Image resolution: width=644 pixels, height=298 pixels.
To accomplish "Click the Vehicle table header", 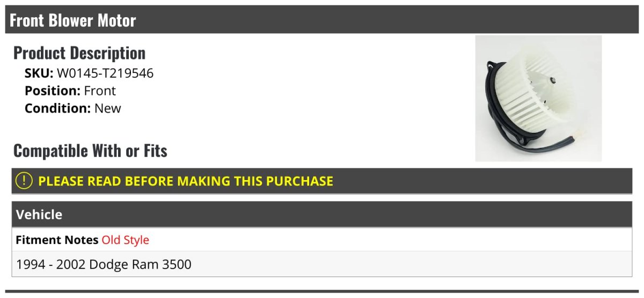I will [x=39, y=214].
